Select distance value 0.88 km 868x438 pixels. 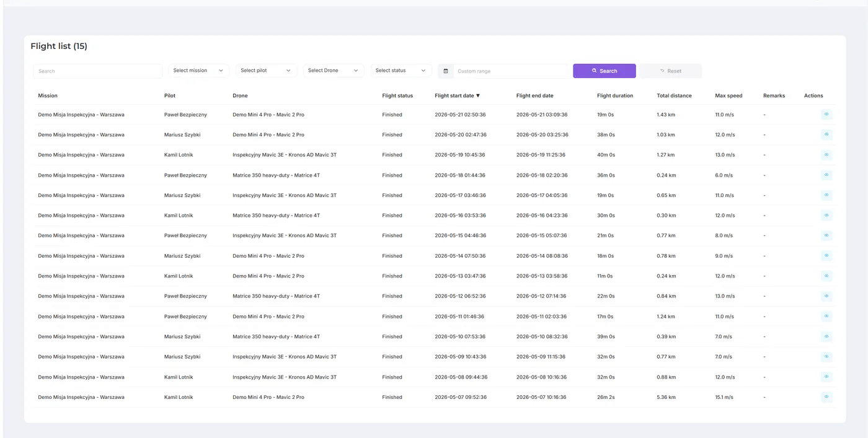click(666, 377)
